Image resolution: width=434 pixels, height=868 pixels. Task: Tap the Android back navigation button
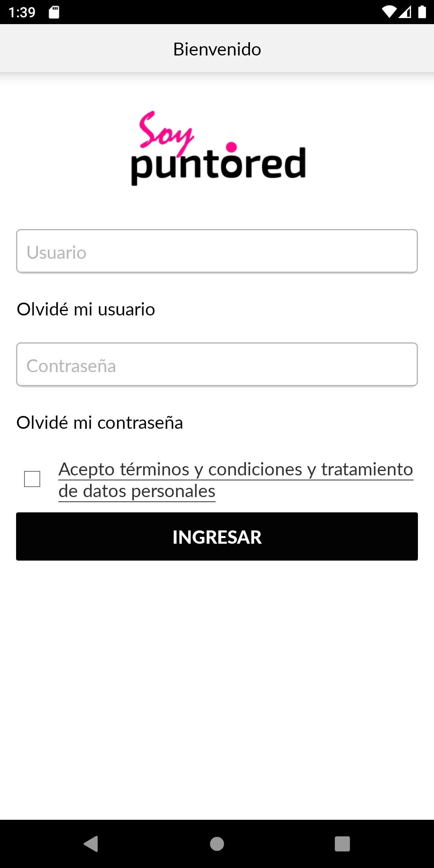(x=91, y=843)
